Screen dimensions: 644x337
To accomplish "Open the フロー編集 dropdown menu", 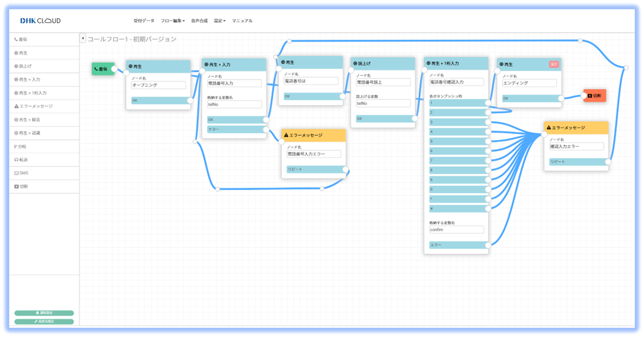I will click(x=172, y=21).
